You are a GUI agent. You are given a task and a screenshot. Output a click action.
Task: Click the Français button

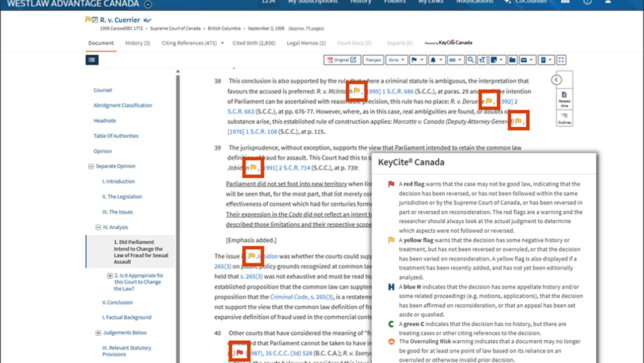coord(373,60)
